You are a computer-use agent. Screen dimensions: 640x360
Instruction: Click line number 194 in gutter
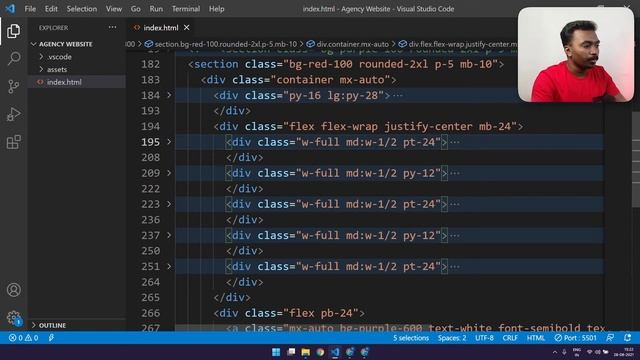(150, 126)
